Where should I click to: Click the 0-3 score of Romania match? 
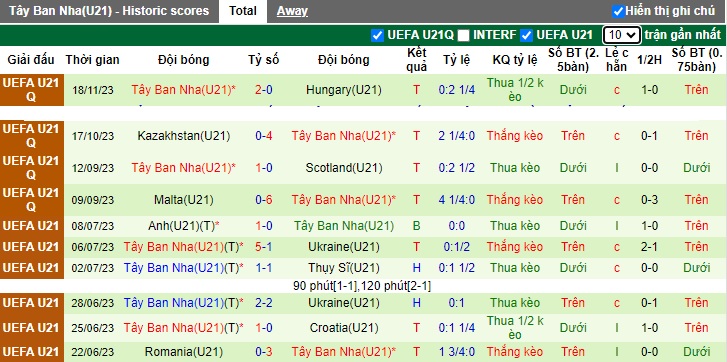click(x=263, y=352)
